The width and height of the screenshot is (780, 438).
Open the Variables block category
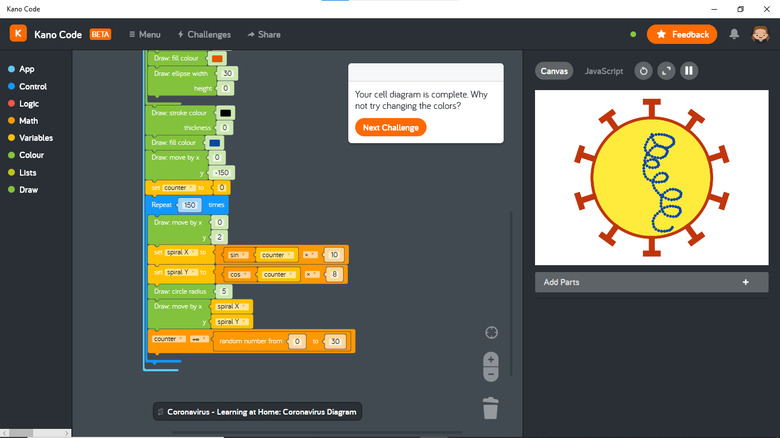click(x=30, y=138)
